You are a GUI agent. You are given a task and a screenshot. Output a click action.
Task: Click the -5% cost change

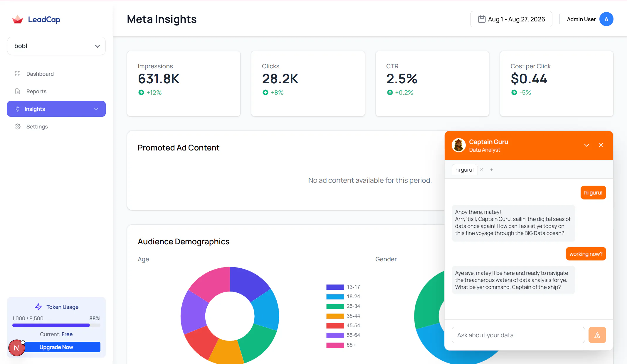[x=525, y=92]
